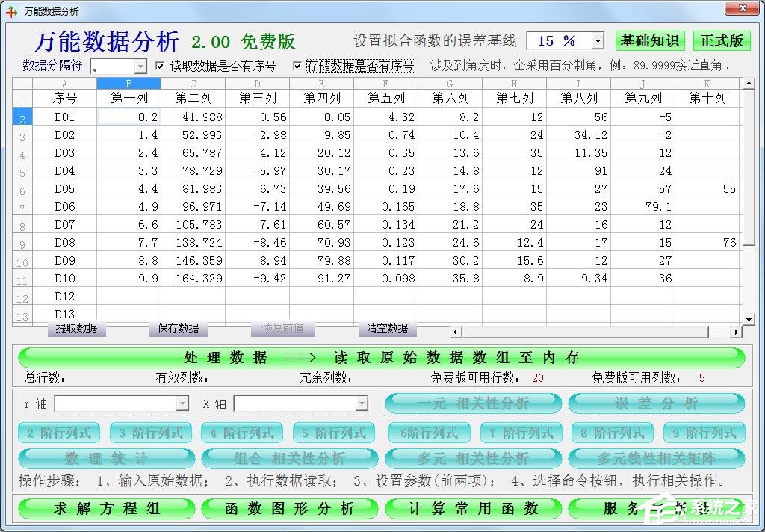
Task: Click the 正式版 button
Action: pyautogui.click(x=722, y=41)
